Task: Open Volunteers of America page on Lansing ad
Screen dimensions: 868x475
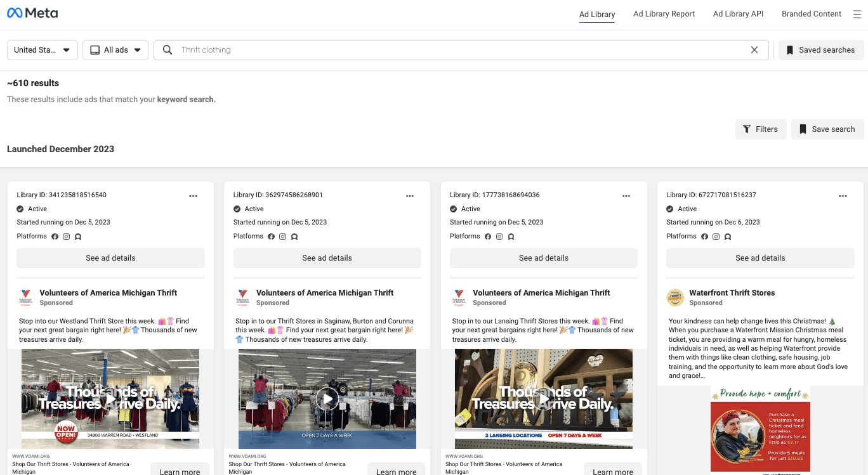Action: (541, 293)
